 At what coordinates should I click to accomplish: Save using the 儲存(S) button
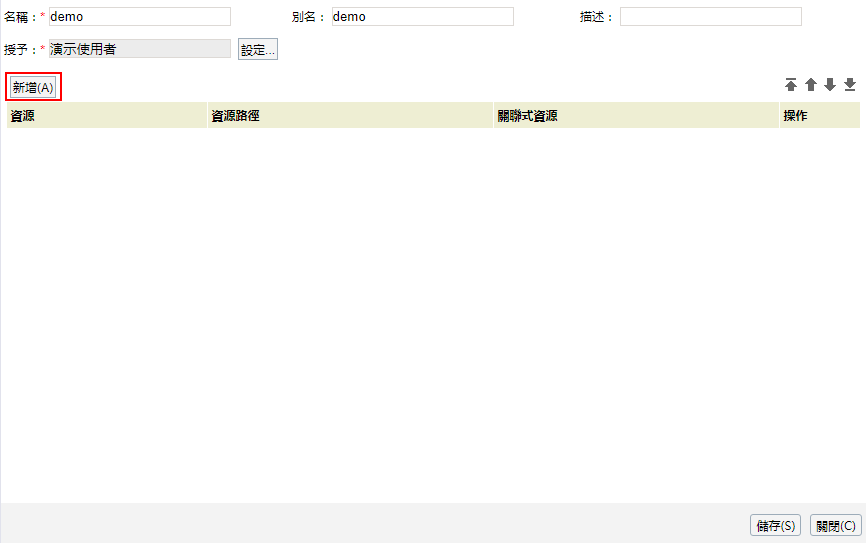pos(775,525)
